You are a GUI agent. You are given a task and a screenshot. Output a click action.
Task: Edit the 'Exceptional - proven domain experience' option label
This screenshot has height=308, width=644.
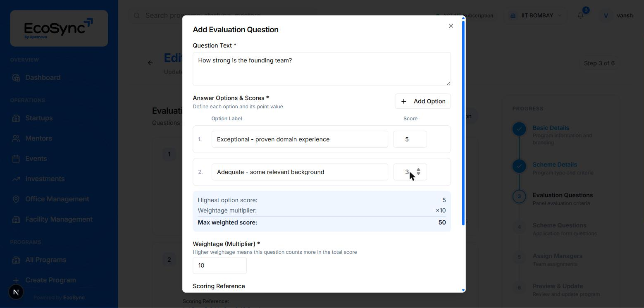tap(300, 139)
